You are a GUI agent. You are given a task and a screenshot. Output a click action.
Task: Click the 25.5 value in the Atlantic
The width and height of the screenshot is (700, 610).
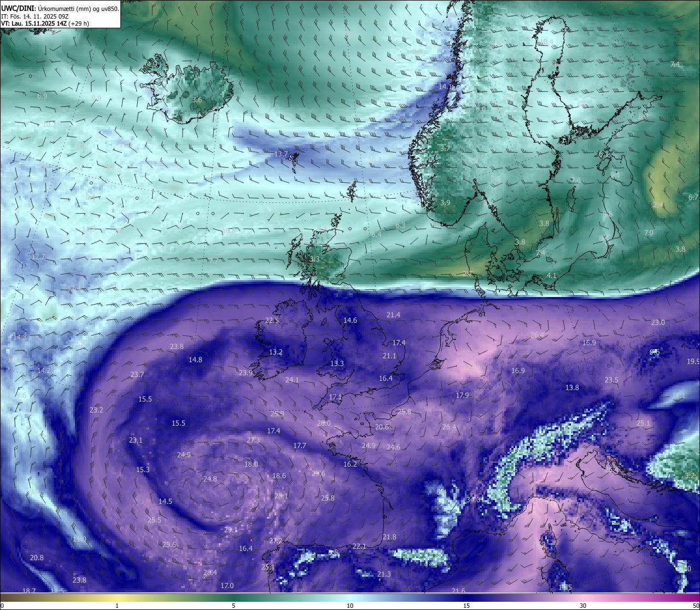tap(154, 520)
